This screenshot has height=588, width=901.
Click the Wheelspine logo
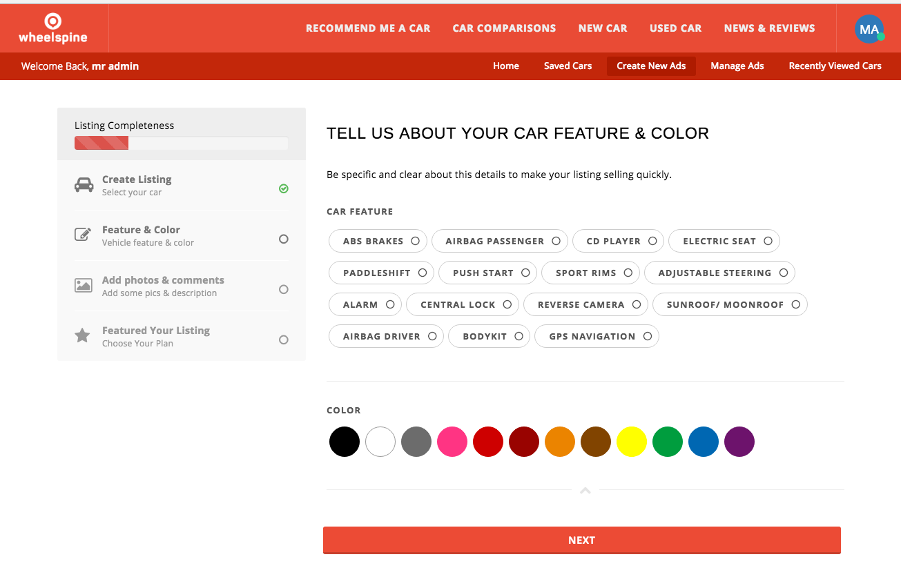(x=53, y=28)
